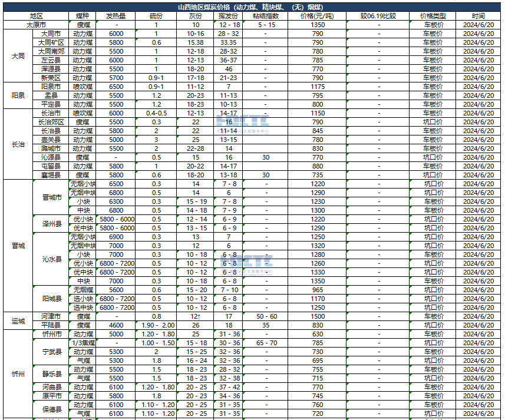Select the 粘结指数 header cell
This screenshot has height=420, width=505.
tap(265, 16)
